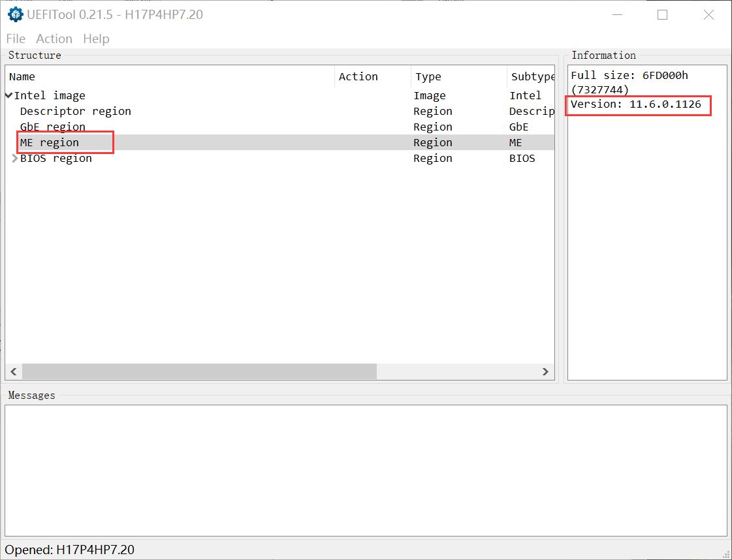This screenshot has height=560, width=732.
Task: Minimize the UEFITool window
Action: (617, 15)
